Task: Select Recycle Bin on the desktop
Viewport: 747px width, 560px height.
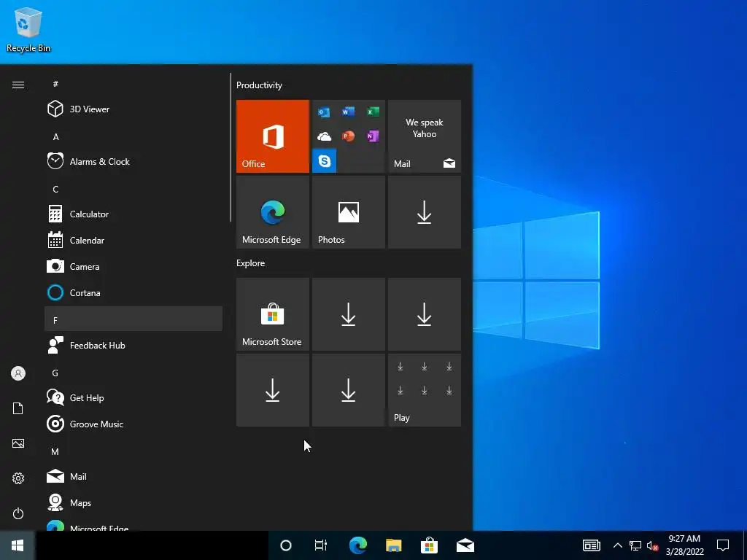Action: [28, 29]
